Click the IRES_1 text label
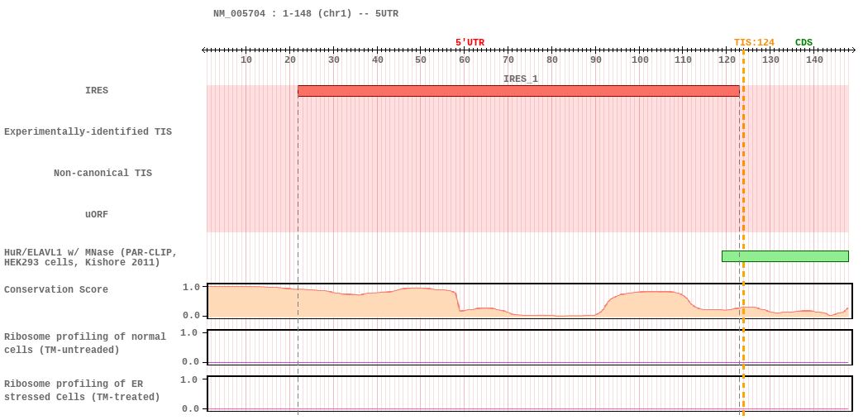 (521, 79)
